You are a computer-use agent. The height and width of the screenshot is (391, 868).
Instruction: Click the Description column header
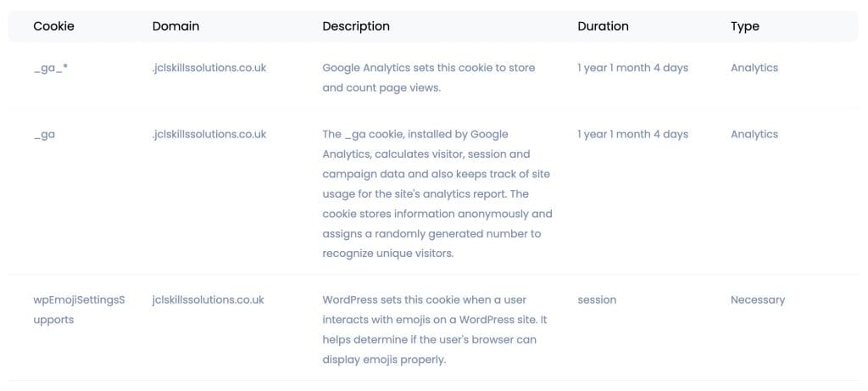(356, 26)
